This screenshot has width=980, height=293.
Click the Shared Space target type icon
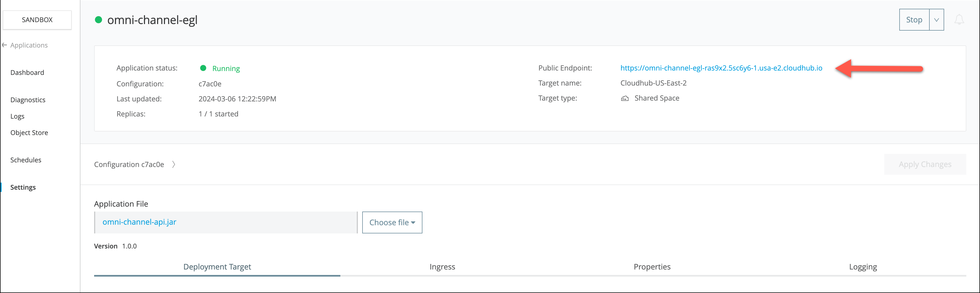coord(625,98)
